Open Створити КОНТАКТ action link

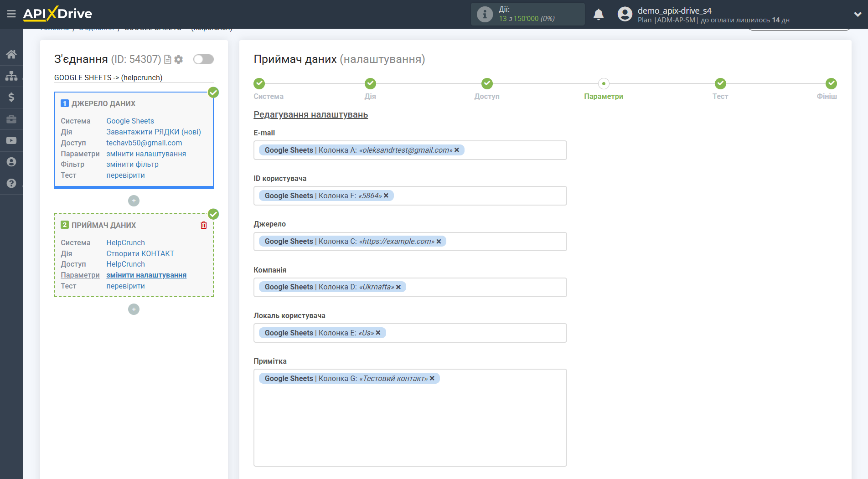(x=140, y=253)
